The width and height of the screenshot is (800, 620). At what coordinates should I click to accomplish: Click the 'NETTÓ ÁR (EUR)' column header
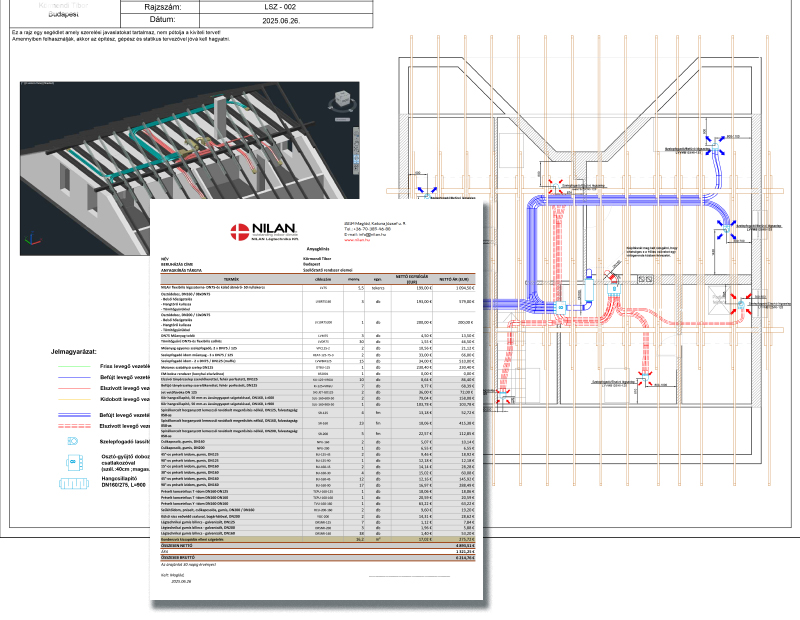[454, 279]
